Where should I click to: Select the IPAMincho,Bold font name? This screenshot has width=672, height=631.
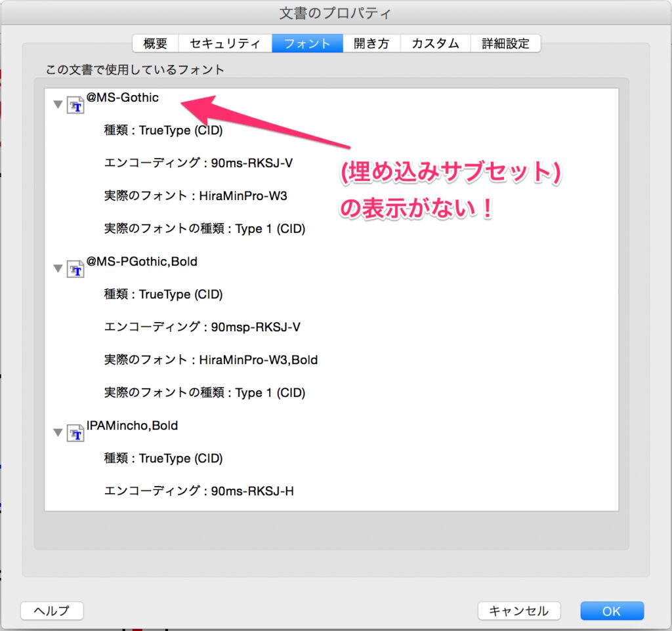coord(132,426)
